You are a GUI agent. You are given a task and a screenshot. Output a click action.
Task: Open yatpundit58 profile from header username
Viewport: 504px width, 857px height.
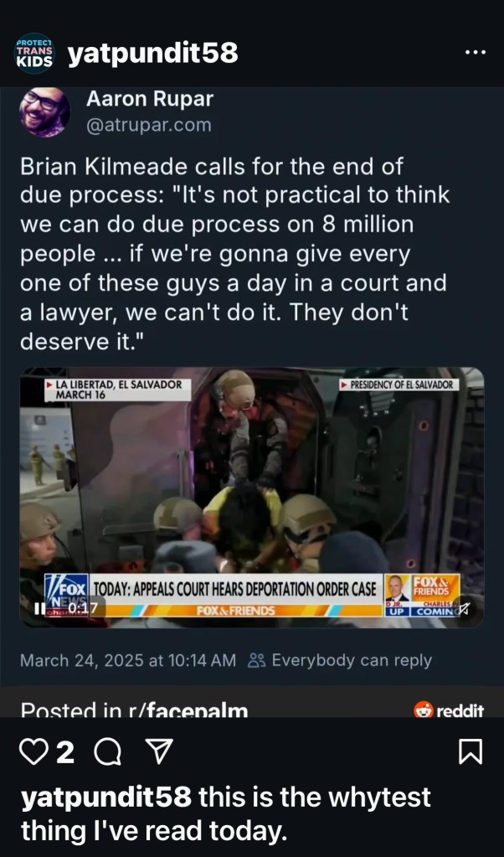coord(153,53)
